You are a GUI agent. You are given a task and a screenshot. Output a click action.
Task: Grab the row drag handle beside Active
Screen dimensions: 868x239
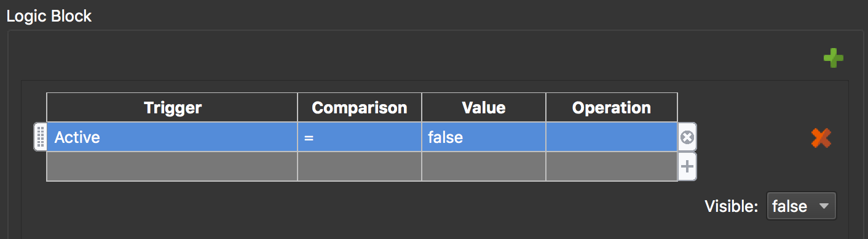click(40, 137)
